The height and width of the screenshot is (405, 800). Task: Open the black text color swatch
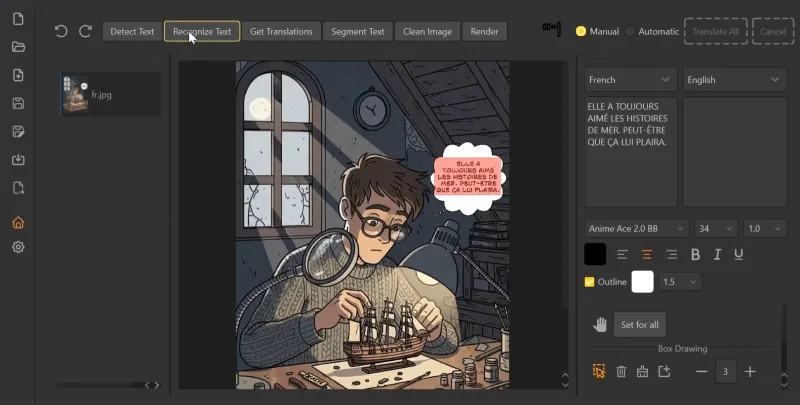[x=595, y=255]
